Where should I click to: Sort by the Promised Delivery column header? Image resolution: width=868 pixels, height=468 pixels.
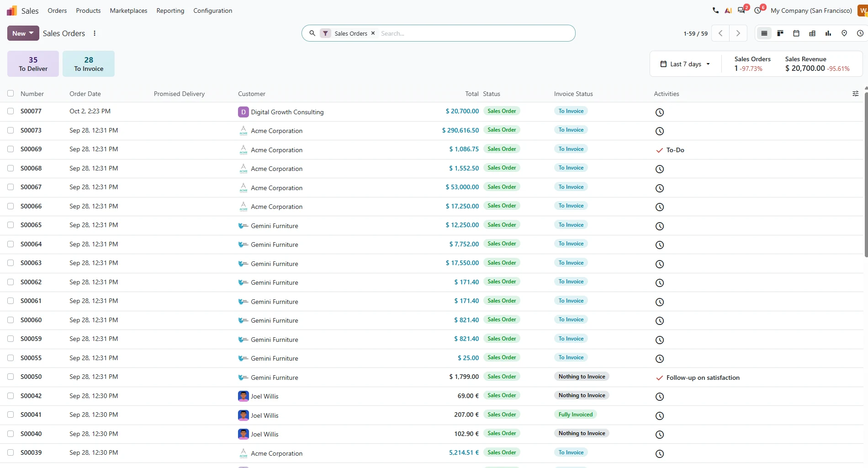[x=179, y=94]
